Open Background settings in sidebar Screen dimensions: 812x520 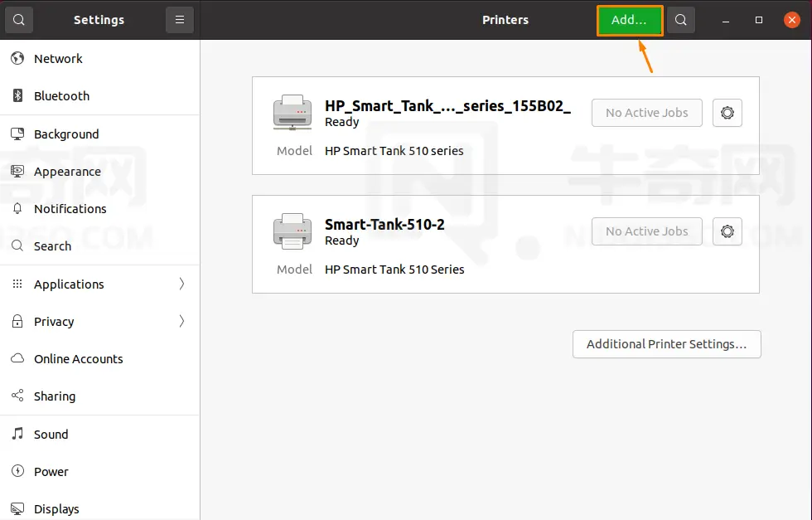(x=99, y=134)
